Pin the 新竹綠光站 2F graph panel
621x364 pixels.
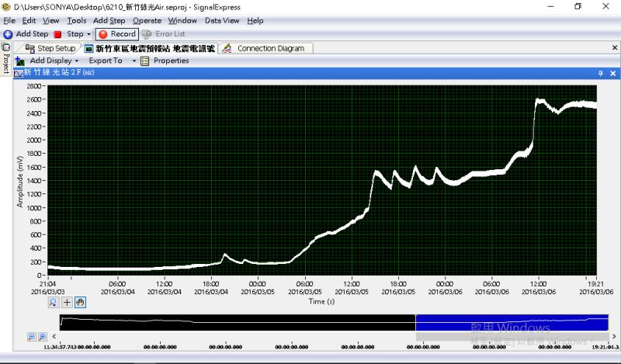(601, 73)
